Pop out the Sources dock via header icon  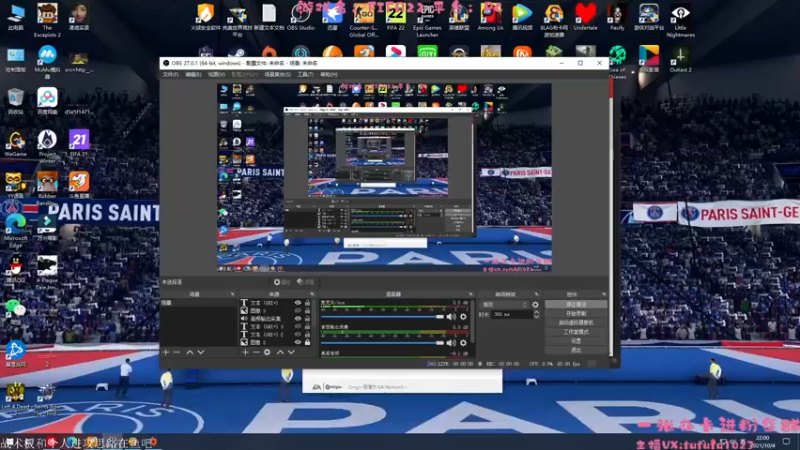click(x=312, y=294)
